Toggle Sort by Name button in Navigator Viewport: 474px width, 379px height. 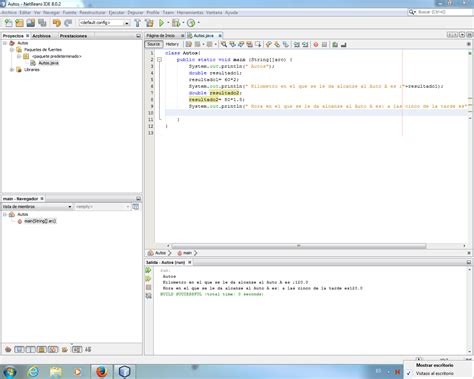(x=77, y=349)
